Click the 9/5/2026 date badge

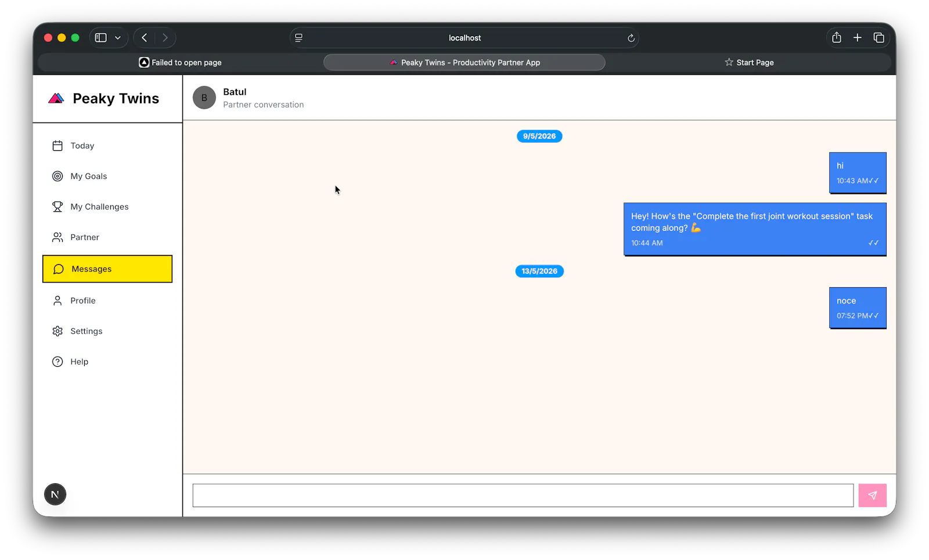[x=539, y=136]
